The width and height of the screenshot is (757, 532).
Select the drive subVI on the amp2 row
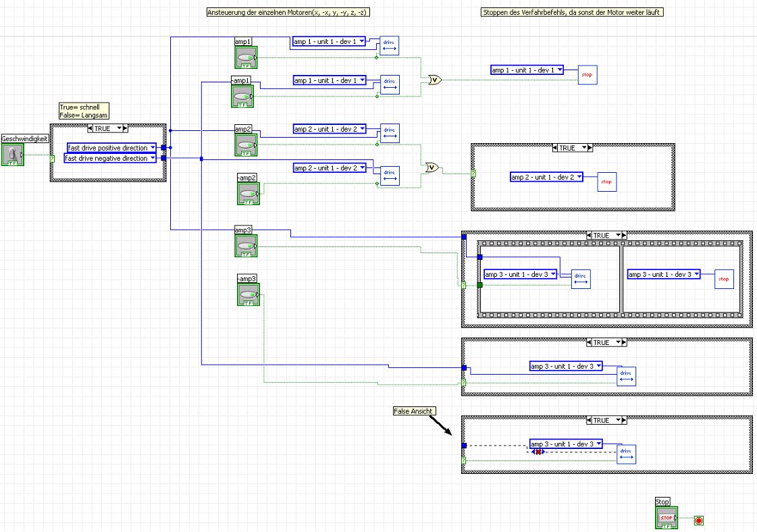390,133
